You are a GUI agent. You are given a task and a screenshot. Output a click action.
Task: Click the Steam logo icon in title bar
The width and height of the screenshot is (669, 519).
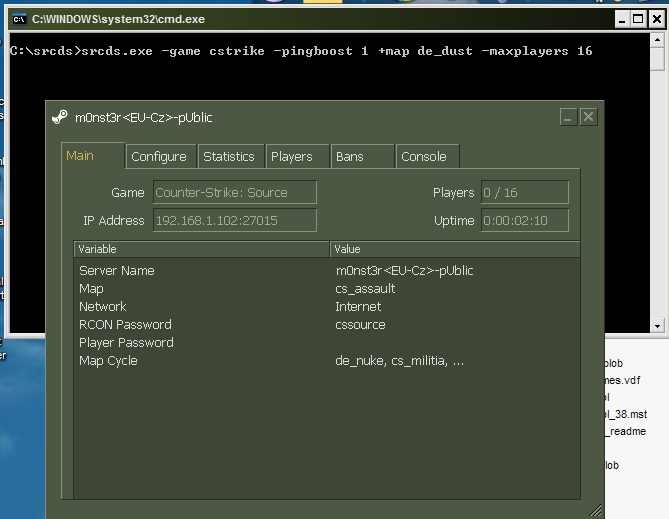click(x=61, y=117)
